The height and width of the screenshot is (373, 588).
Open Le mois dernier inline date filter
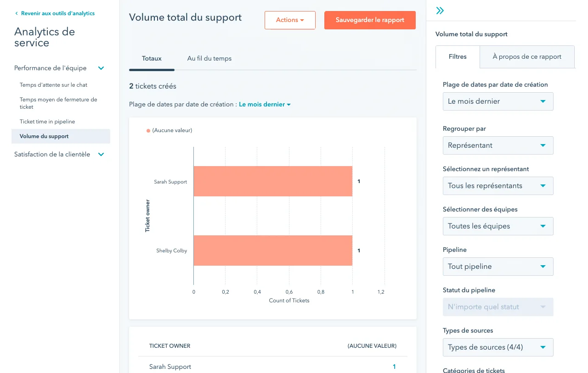click(265, 105)
